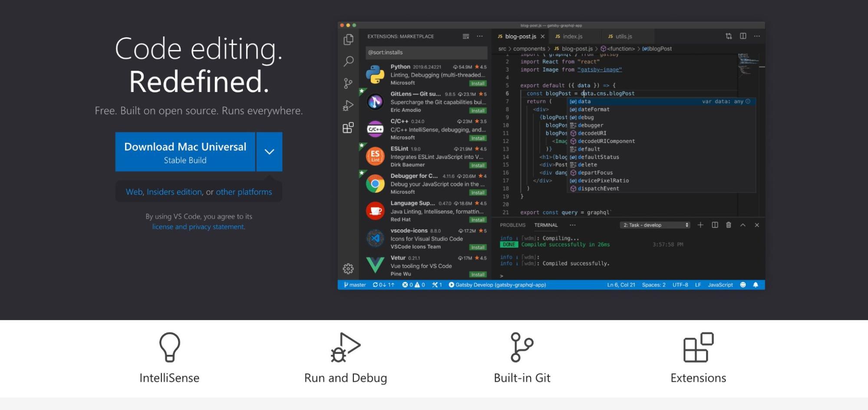Click errors and warnings count in status bar
This screenshot has width=868, height=410.
[x=413, y=285]
